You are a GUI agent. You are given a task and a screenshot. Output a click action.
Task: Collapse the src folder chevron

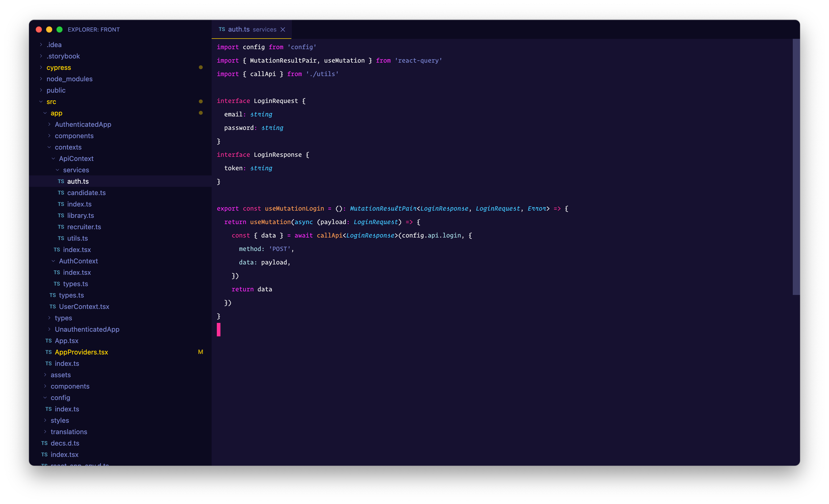[41, 102]
